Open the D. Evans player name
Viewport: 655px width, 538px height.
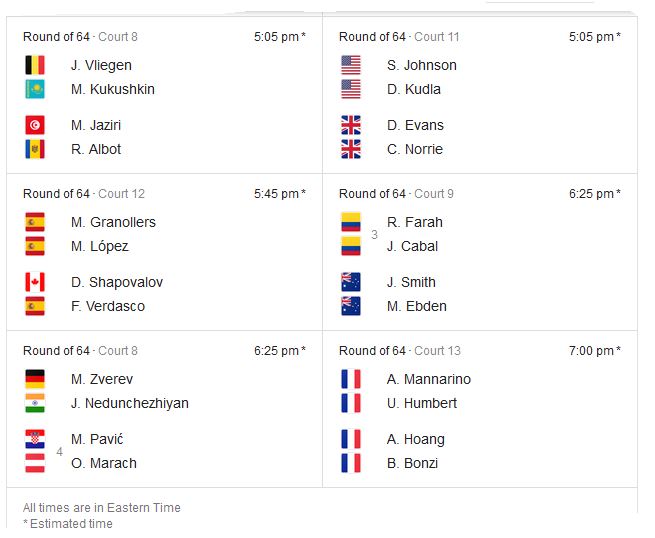pos(415,125)
